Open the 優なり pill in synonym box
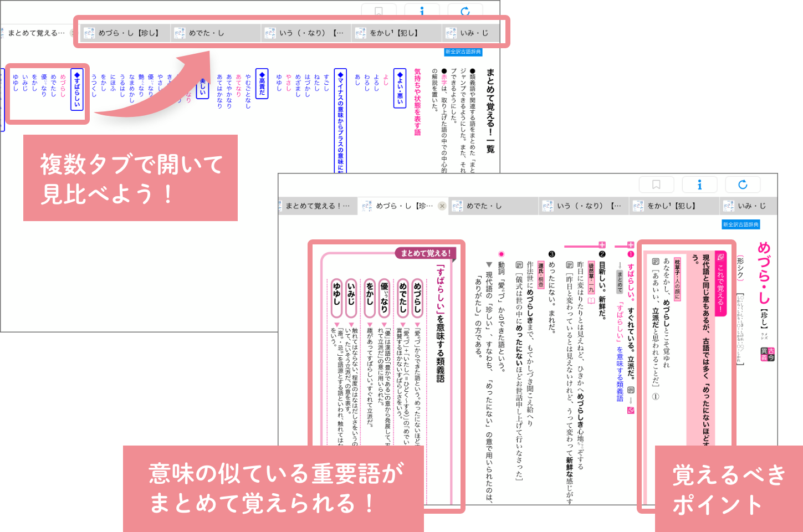 point(385,298)
